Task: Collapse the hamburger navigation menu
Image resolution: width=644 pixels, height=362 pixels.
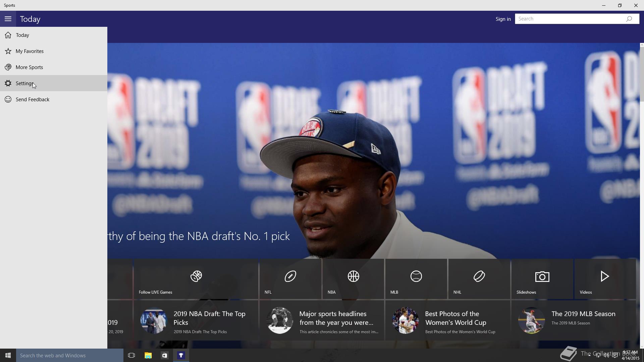Action: [x=8, y=19]
